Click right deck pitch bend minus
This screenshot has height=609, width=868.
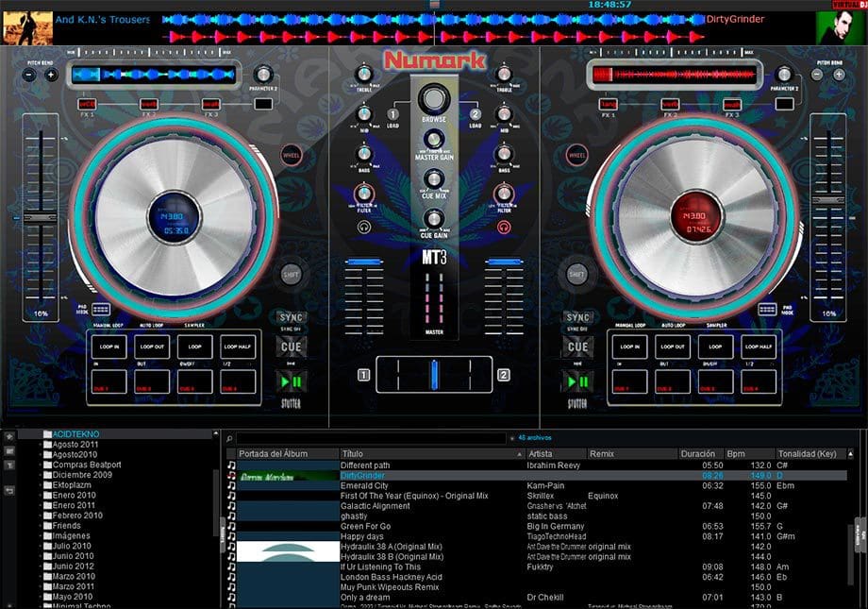point(817,75)
